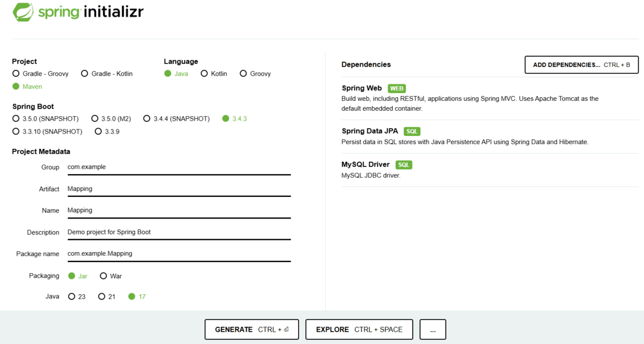Image resolution: width=644 pixels, height=344 pixels.
Task: Click the Dependencies section heading
Action: (x=366, y=64)
